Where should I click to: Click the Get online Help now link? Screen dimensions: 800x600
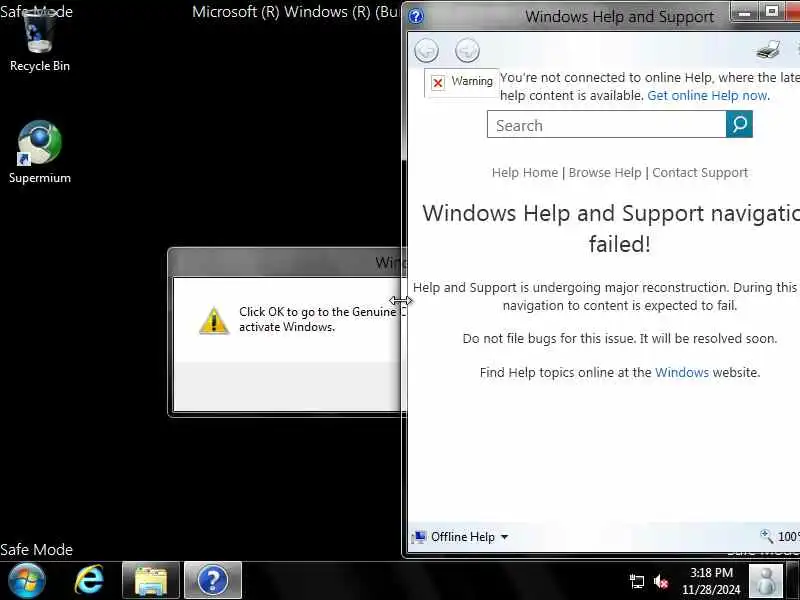tap(707, 95)
